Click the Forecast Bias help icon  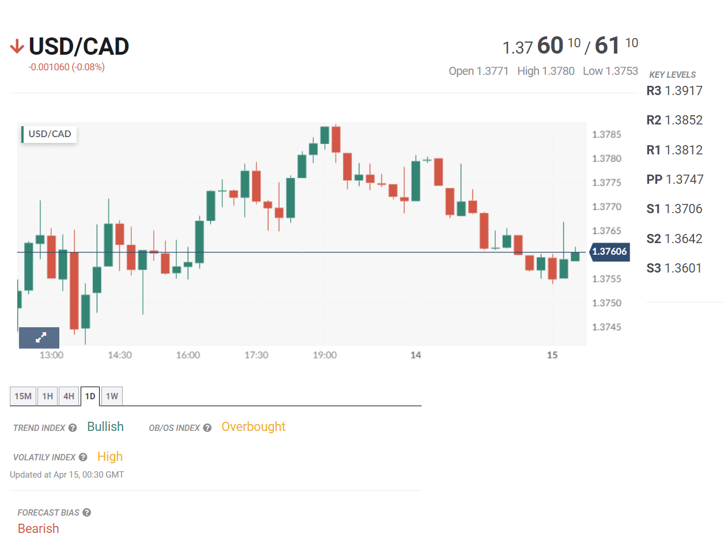[x=86, y=512]
